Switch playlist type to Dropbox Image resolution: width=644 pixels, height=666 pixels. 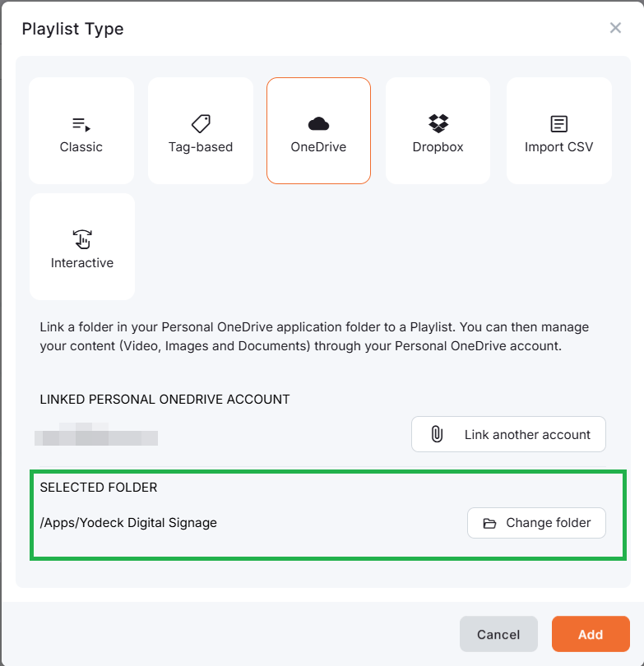coord(437,130)
